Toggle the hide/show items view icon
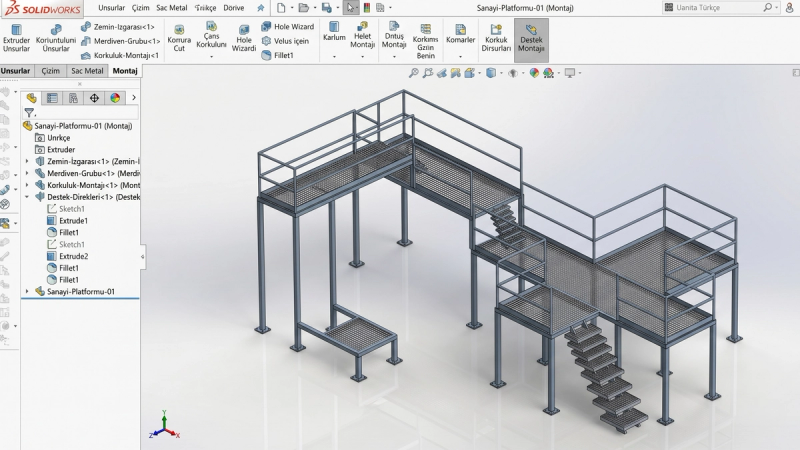Image resolution: width=800 pixels, height=450 pixels. pos(513,73)
